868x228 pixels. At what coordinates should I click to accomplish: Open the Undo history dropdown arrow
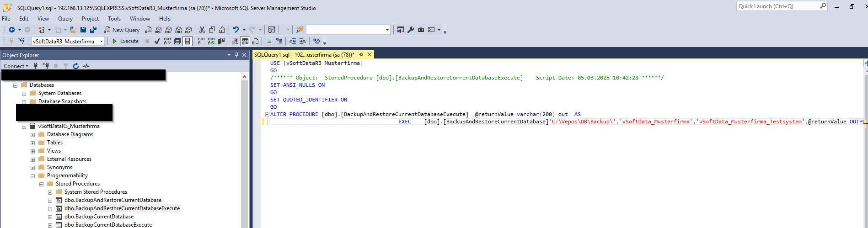pos(244,30)
